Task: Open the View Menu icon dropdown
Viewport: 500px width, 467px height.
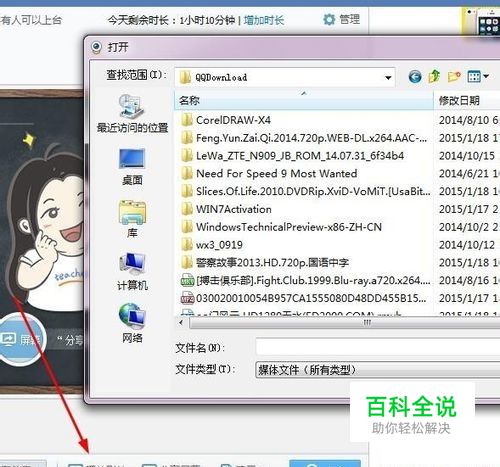Action: pyautogui.click(x=478, y=77)
